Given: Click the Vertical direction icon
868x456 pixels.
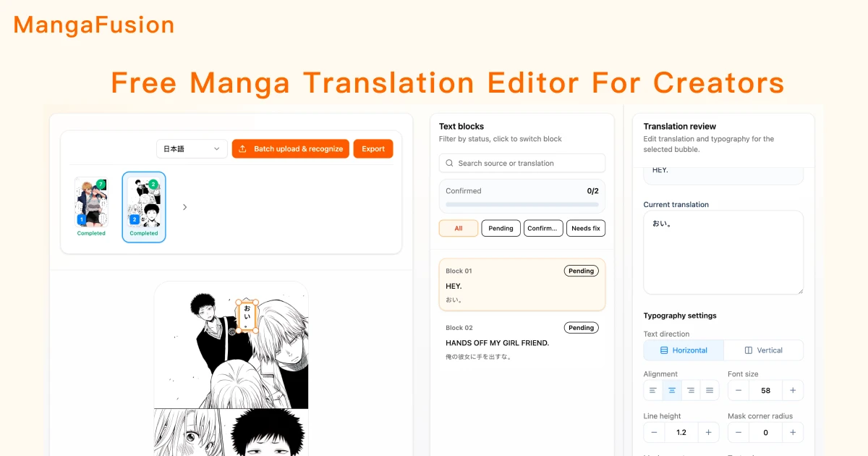Looking at the screenshot, I should point(749,350).
